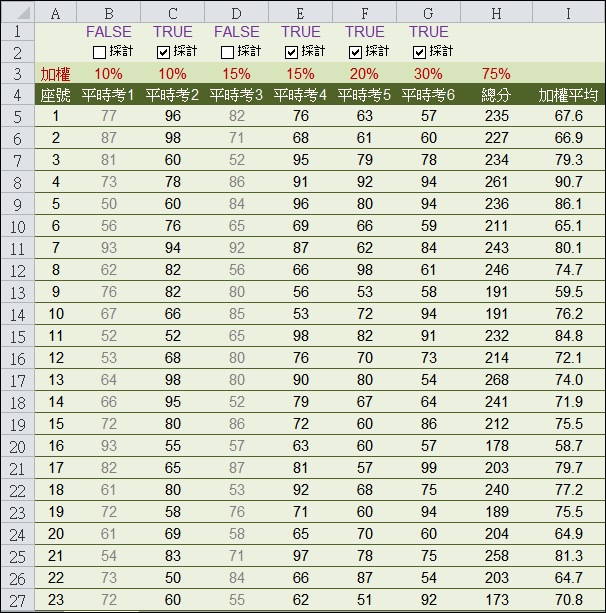
Task: Select row 15 header
Action: coord(18,337)
